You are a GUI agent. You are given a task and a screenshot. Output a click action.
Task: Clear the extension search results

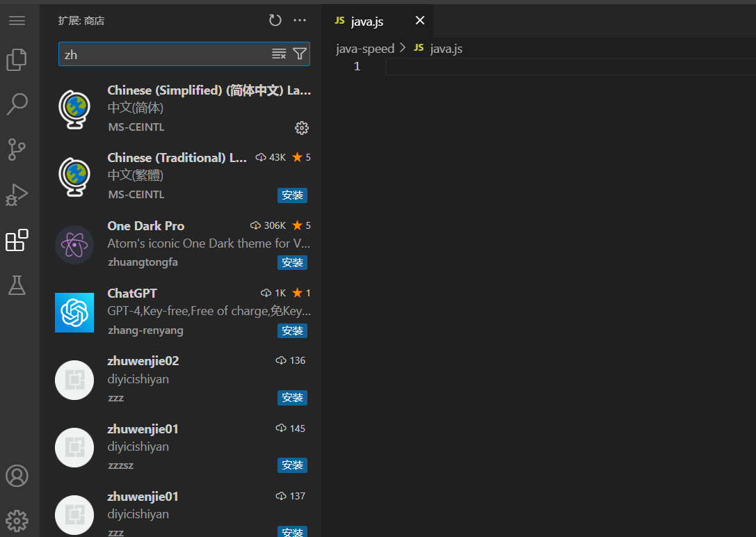279,54
